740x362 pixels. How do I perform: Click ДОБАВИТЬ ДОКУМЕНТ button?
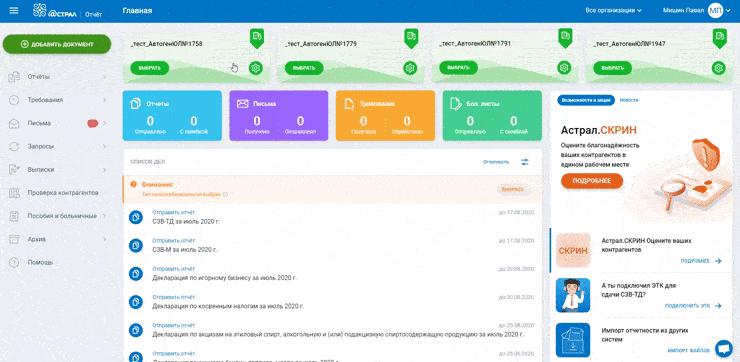tap(57, 44)
